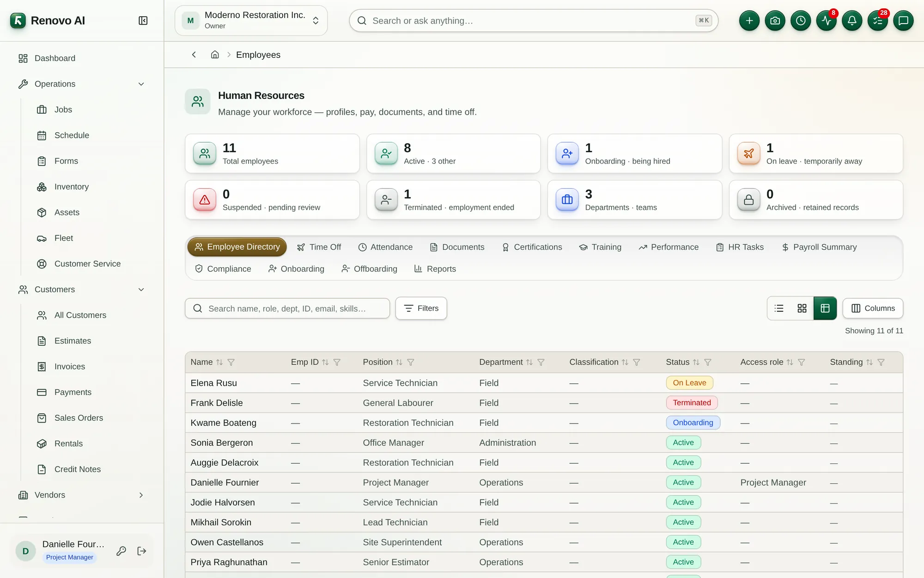Select the Payroll Summary tab
Image resolution: width=924 pixels, height=578 pixels.
819,247
